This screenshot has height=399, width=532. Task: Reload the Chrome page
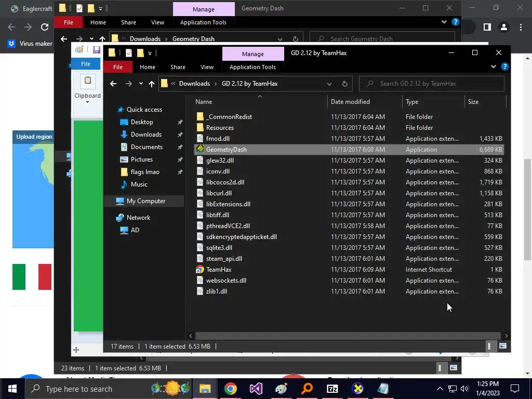pos(45,27)
